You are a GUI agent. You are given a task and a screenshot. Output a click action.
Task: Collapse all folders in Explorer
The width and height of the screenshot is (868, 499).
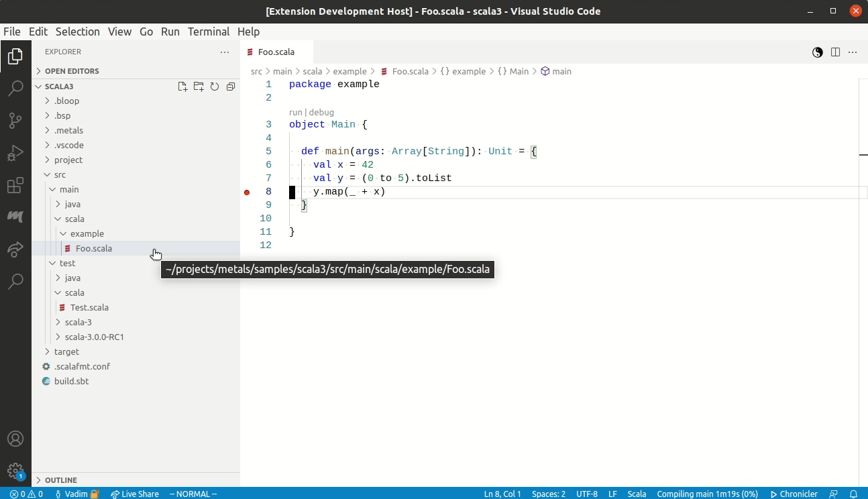coord(231,87)
